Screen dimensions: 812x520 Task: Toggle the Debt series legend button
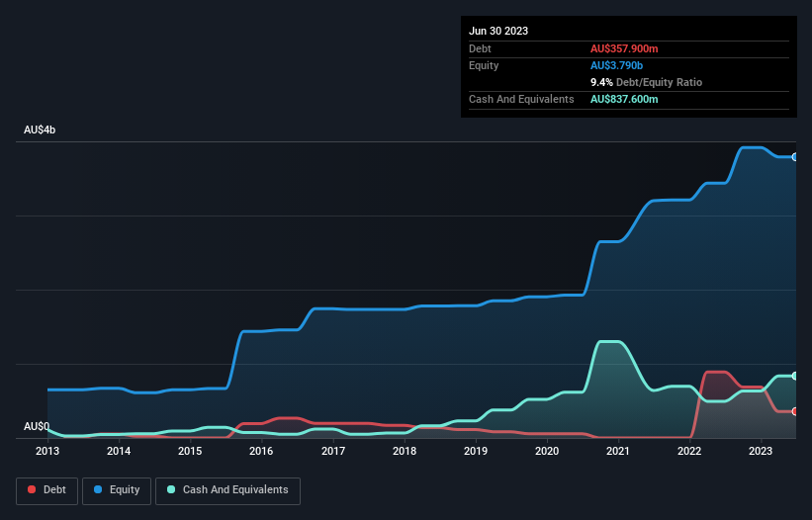click(x=47, y=490)
